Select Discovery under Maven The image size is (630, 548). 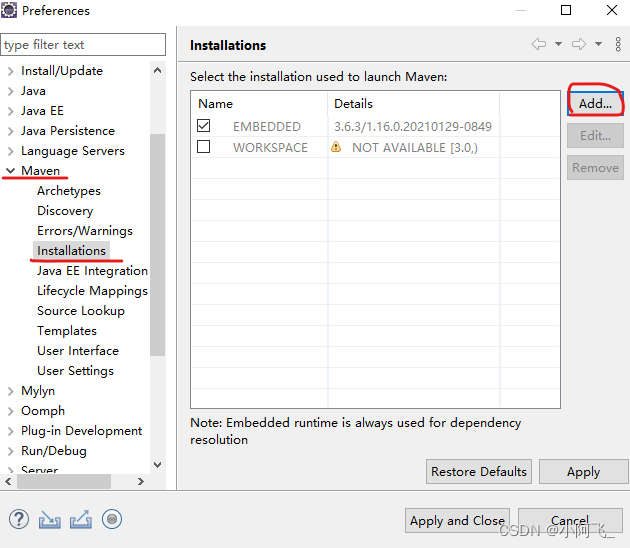pyautogui.click(x=65, y=211)
